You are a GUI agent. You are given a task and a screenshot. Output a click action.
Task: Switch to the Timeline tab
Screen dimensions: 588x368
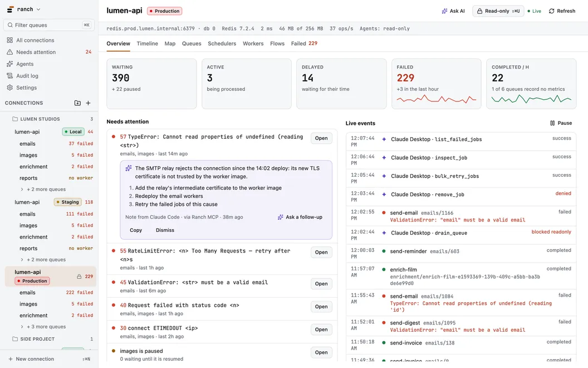tap(148, 43)
